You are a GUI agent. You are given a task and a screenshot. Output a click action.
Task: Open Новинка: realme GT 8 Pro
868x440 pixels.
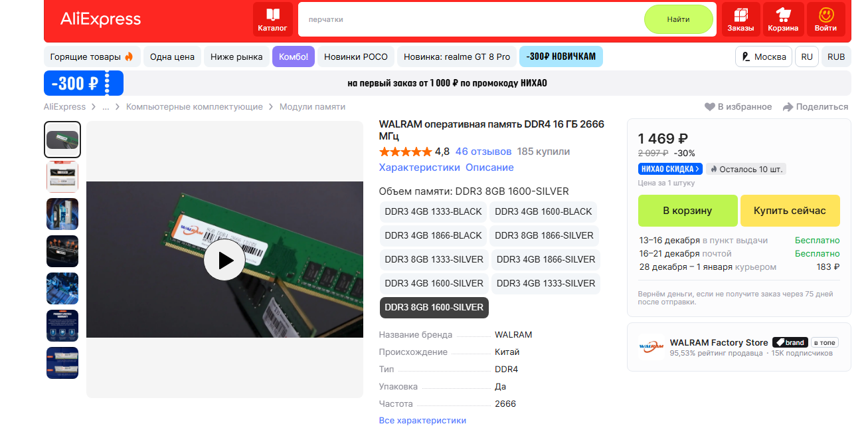point(457,57)
